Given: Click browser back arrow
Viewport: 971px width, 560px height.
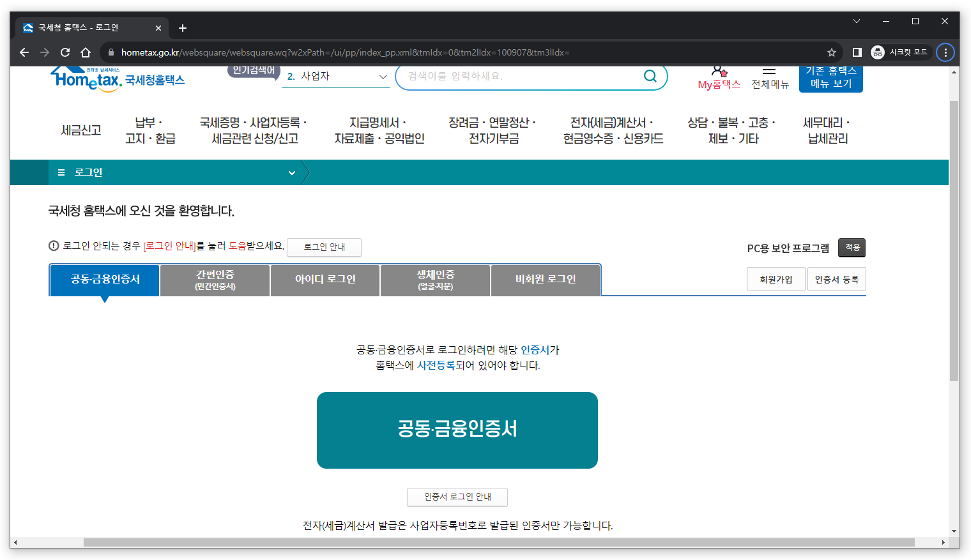Looking at the screenshot, I should click(x=24, y=52).
